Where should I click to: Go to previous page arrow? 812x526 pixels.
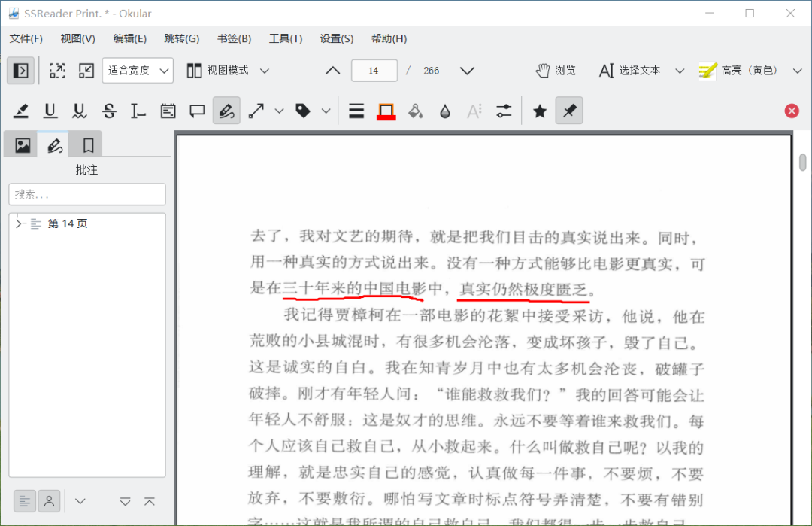tap(333, 71)
